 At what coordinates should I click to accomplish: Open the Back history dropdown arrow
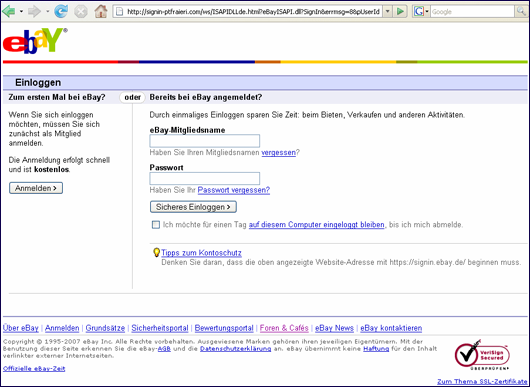[x=21, y=11]
